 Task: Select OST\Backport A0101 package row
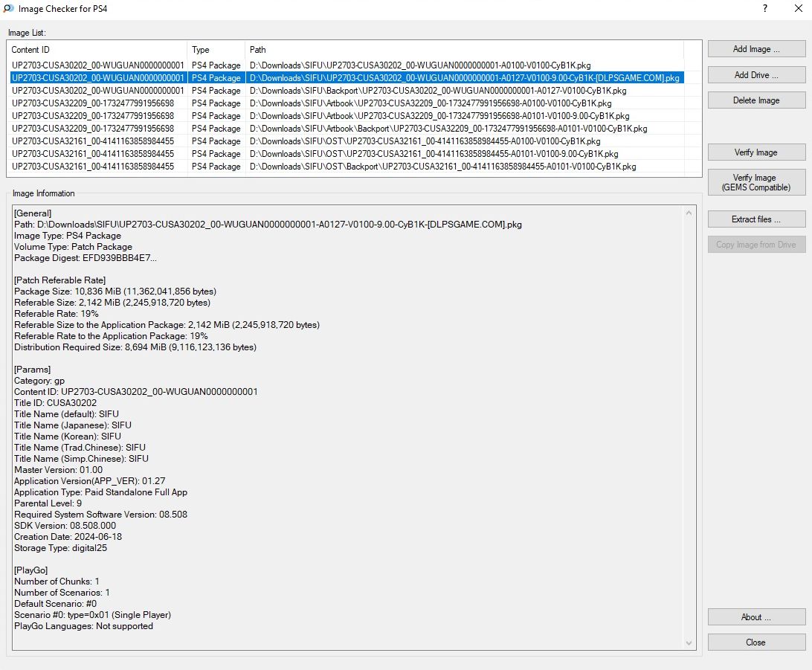pos(347,167)
